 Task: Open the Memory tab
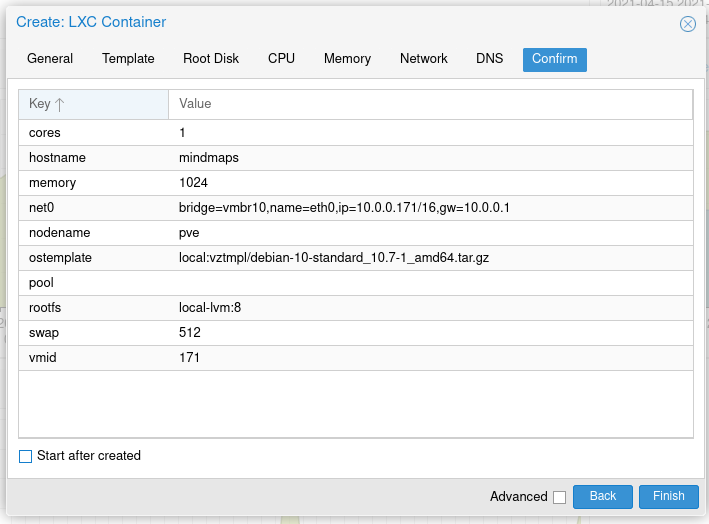(x=347, y=59)
